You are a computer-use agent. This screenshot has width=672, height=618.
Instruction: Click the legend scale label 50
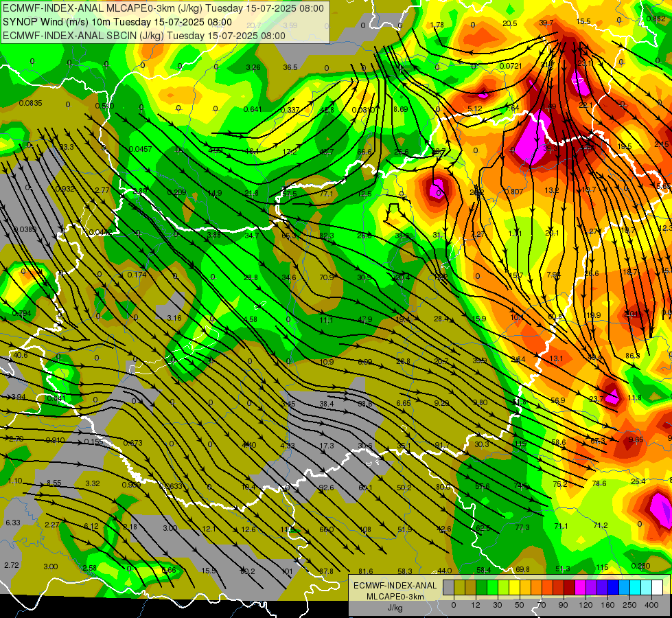(x=520, y=605)
